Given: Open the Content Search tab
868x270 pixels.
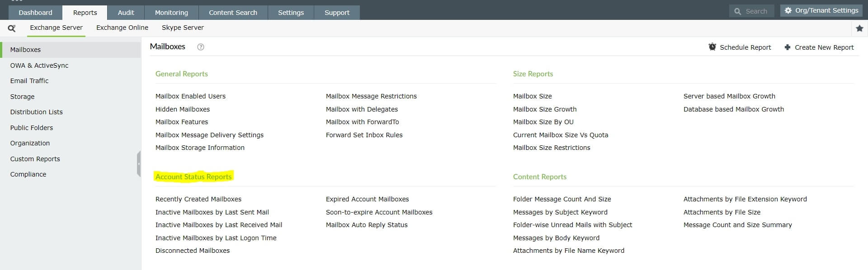Looking at the screenshot, I should click(x=233, y=13).
